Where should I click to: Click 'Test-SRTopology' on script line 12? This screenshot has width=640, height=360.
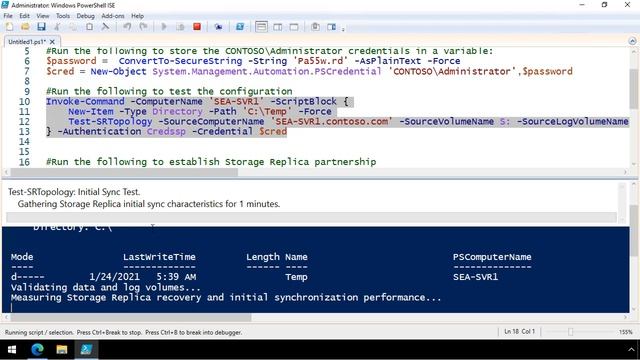point(110,121)
